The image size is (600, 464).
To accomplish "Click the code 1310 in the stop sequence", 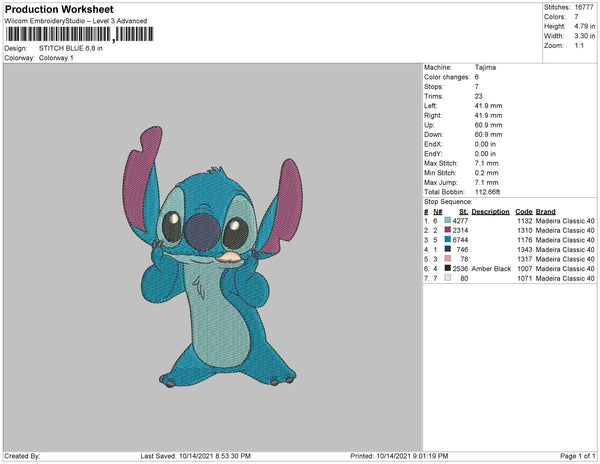I will click(x=525, y=230).
